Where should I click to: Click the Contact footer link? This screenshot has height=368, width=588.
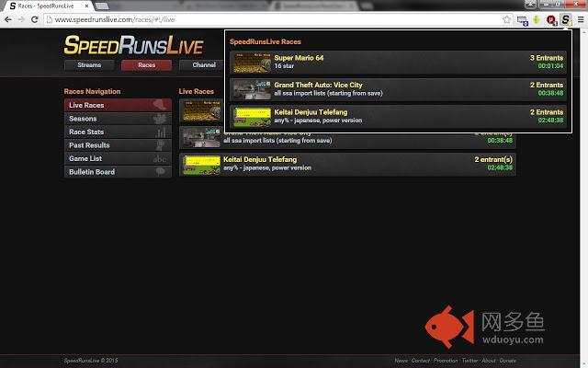pos(421,361)
